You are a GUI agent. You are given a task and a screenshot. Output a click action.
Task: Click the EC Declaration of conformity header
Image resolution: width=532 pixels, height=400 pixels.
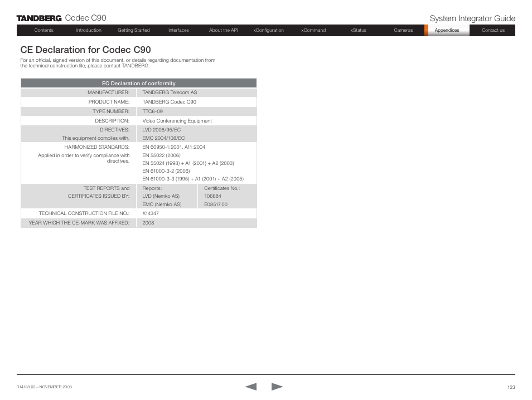click(x=139, y=83)
